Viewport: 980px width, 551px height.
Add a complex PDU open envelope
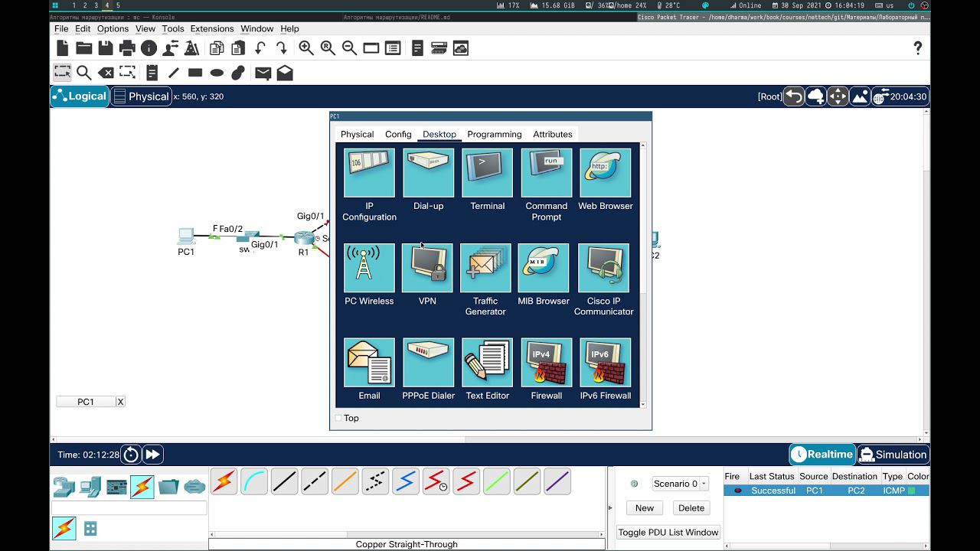[x=285, y=73]
